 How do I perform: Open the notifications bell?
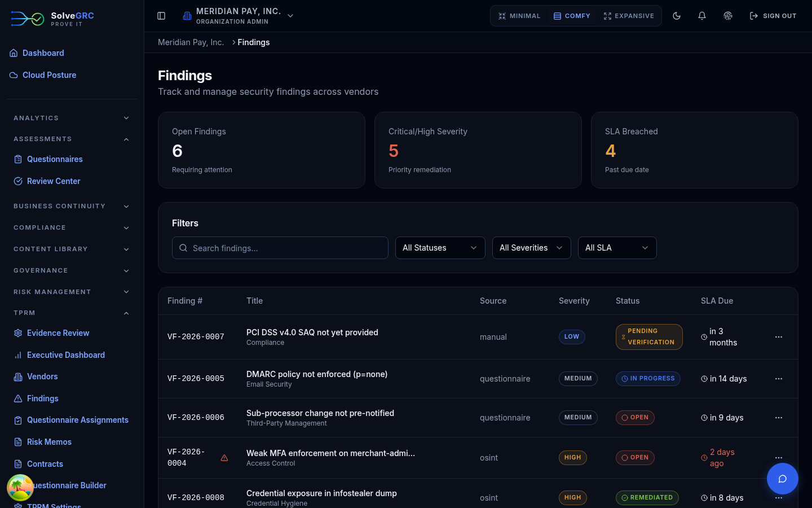point(702,16)
